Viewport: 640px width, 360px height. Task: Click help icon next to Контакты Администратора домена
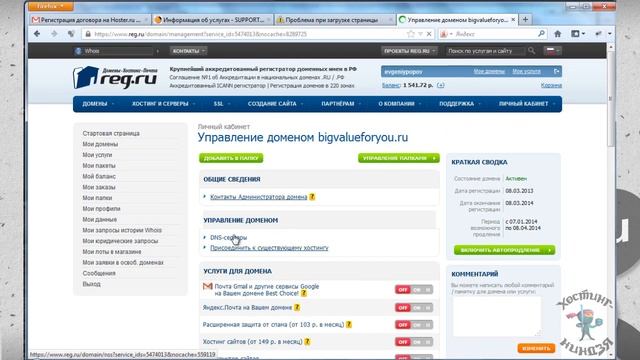[312, 197]
